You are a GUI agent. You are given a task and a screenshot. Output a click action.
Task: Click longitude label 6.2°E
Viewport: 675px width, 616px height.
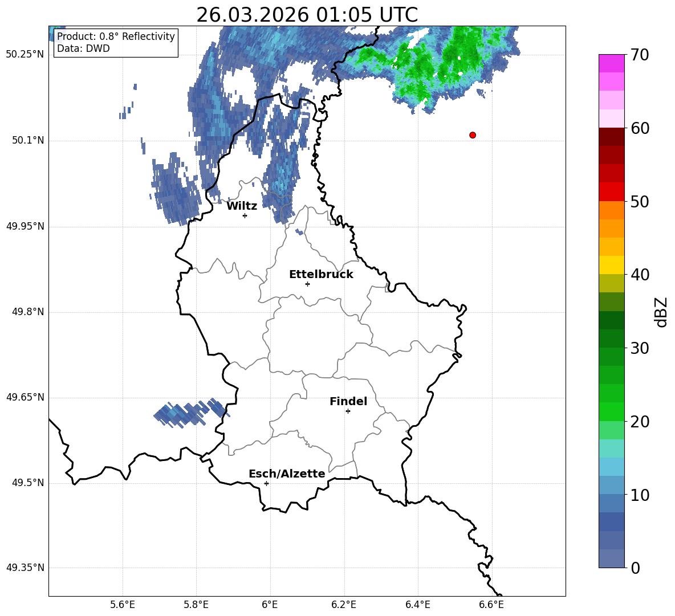point(344,605)
